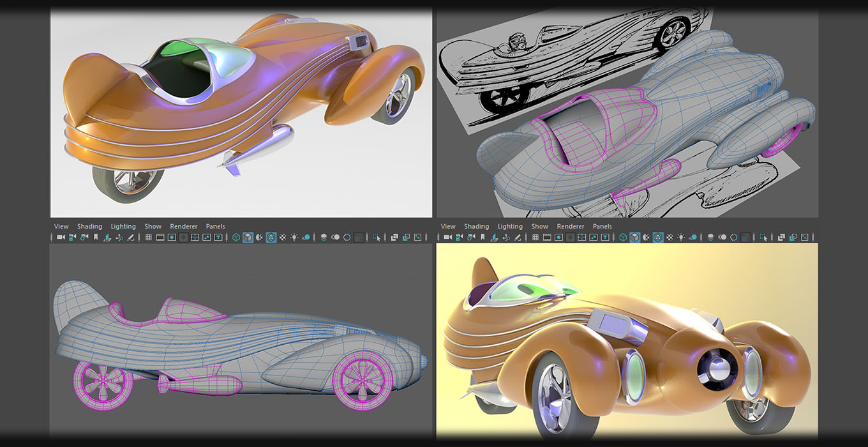The width and height of the screenshot is (868, 447).
Task: Open View menu in left panel
Action: (61, 226)
